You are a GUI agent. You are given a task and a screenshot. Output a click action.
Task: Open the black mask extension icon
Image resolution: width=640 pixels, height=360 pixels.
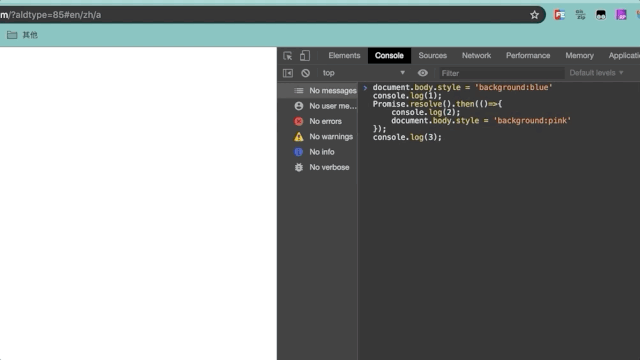tap(601, 15)
